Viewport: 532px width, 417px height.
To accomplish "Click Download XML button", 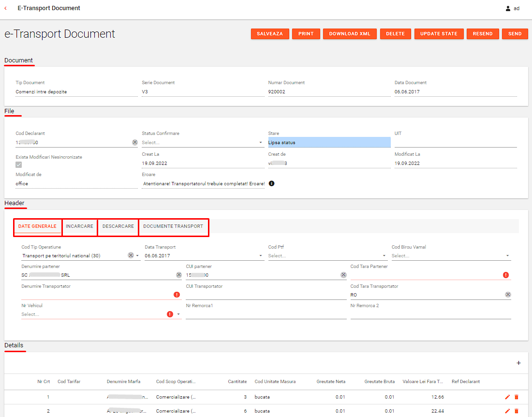I will 350,33.
